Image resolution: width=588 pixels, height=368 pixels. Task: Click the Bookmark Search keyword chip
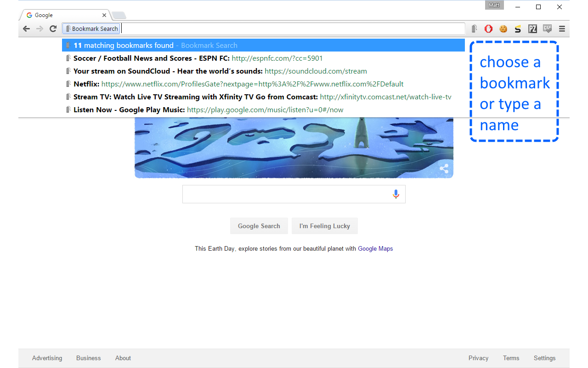point(91,29)
